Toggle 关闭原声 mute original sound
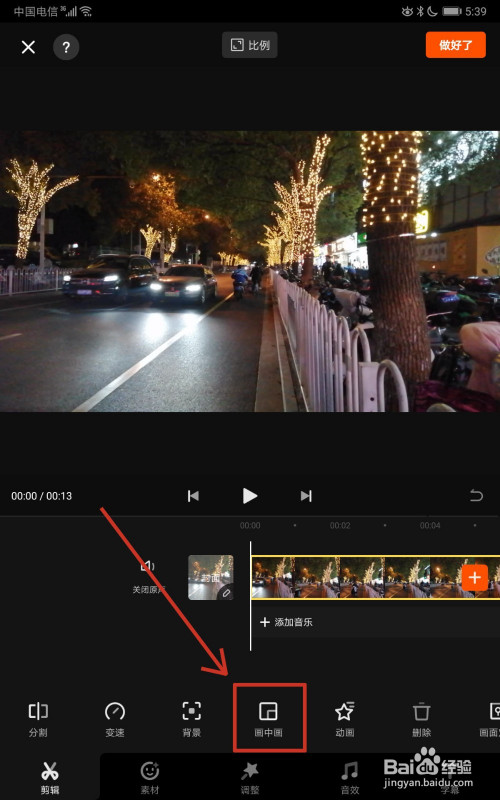Screen dimensions: 500x800 coord(148,577)
